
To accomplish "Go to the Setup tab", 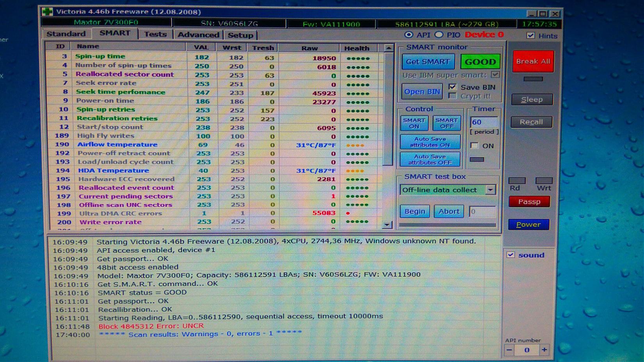I will pyautogui.click(x=240, y=35).
